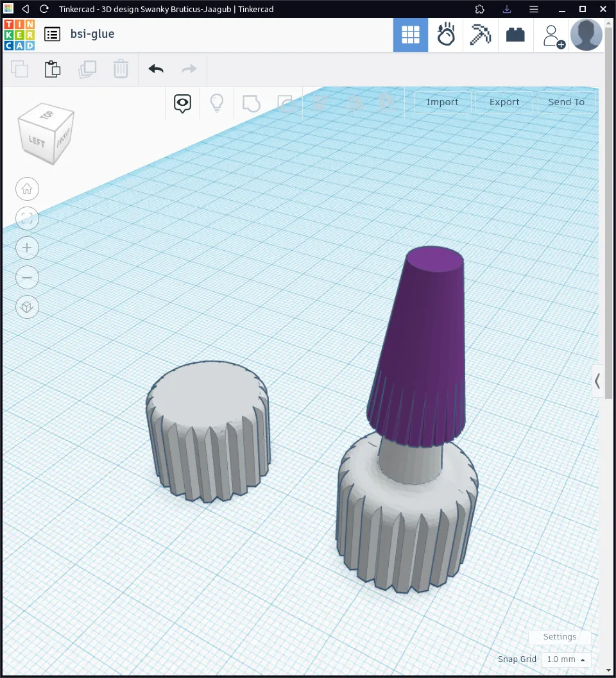Redo the last action
616x678 pixels.
(189, 69)
